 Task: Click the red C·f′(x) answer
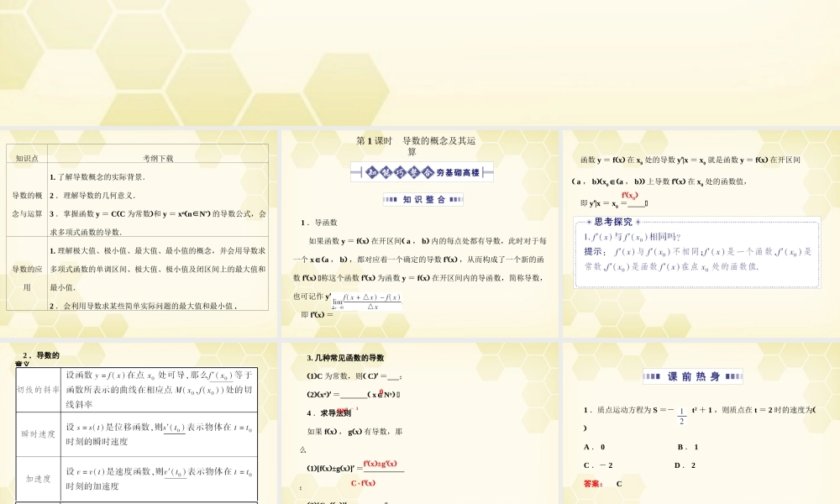[x=363, y=482]
